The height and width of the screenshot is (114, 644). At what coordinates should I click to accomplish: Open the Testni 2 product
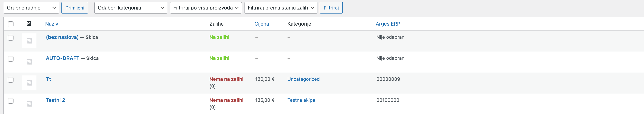[x=55, y=100]
